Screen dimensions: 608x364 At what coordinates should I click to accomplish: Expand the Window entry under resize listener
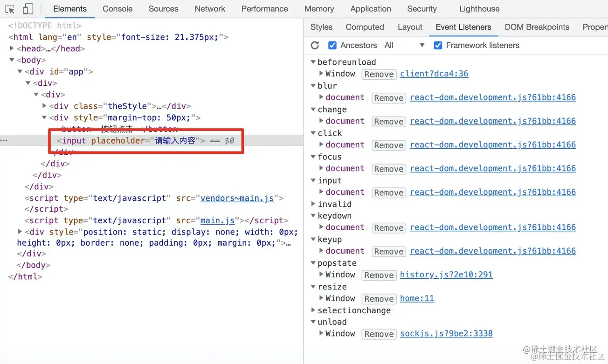pos(322,298)
